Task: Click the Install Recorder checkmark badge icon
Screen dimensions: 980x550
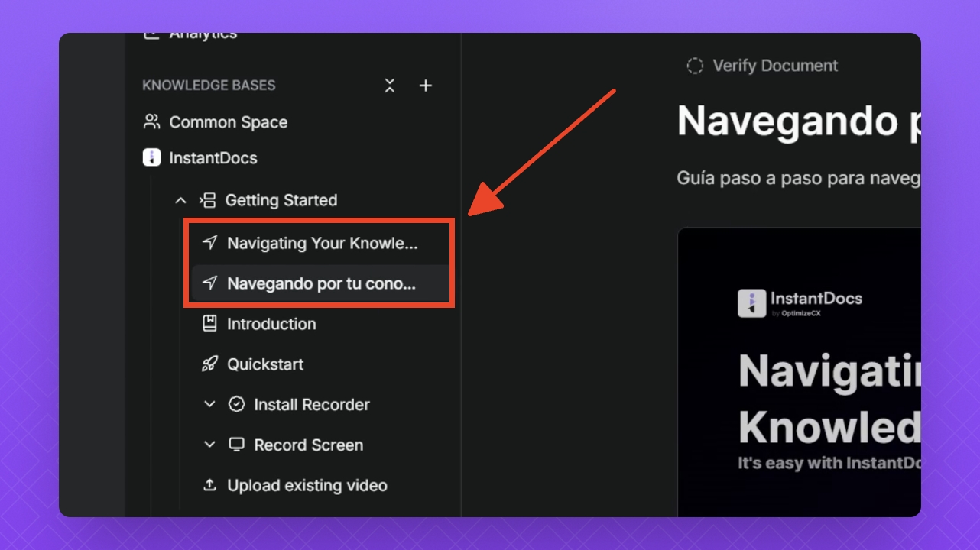Action: click(x=237, y=405)
